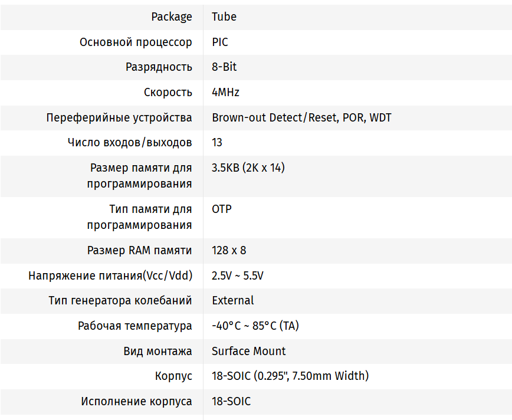512x420 pixels.
Task: Click the 'Скорость' row label
Action: pos(168,92)
